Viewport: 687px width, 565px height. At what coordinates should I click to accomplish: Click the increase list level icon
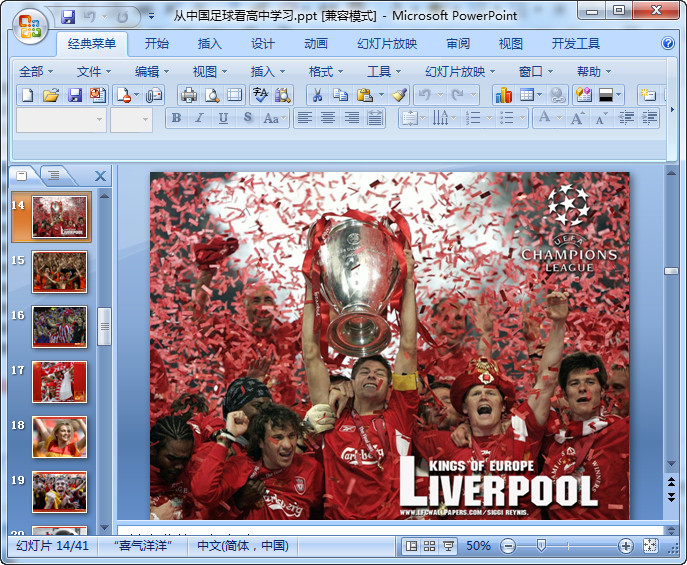tap(649, 118)
